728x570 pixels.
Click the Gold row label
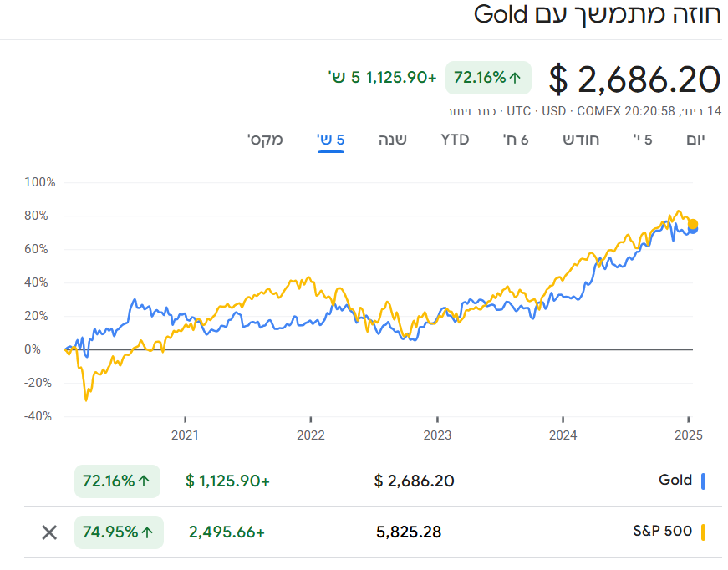[x=675, y=480]
